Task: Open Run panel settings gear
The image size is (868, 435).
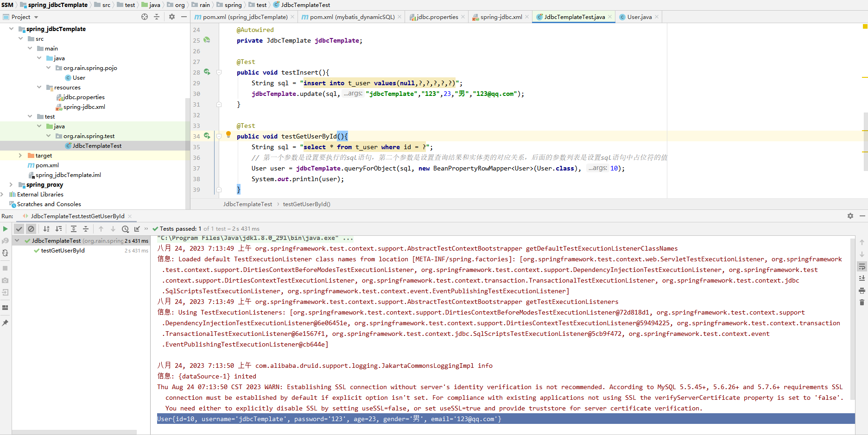Action: [850, 216]
